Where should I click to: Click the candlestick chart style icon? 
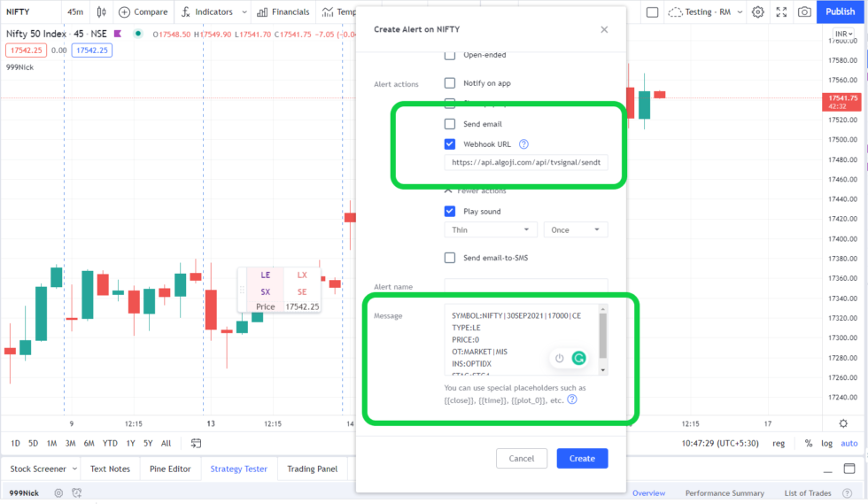pyautogui.click(x=101, y=12)
